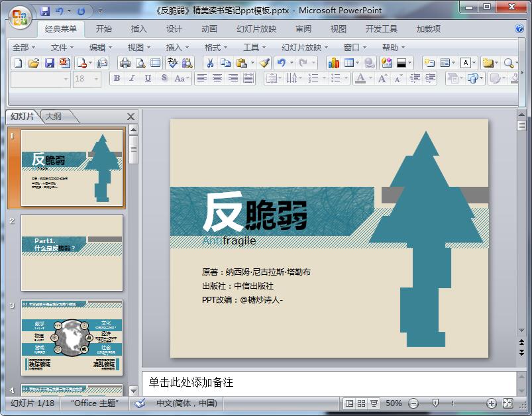Viewport: 532px width, 416px height.
Task: Open the font color A dropdown arrow
Action: pos(370,79)
